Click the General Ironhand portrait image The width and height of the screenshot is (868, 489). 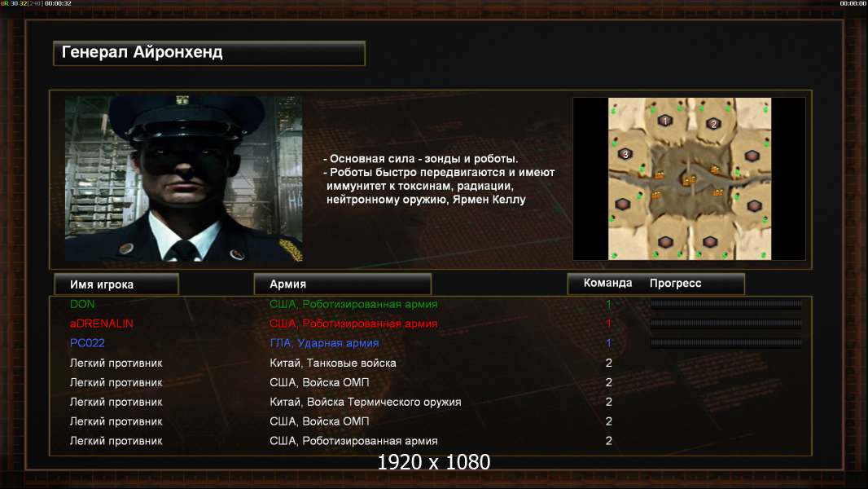click(x=184, y=178)
